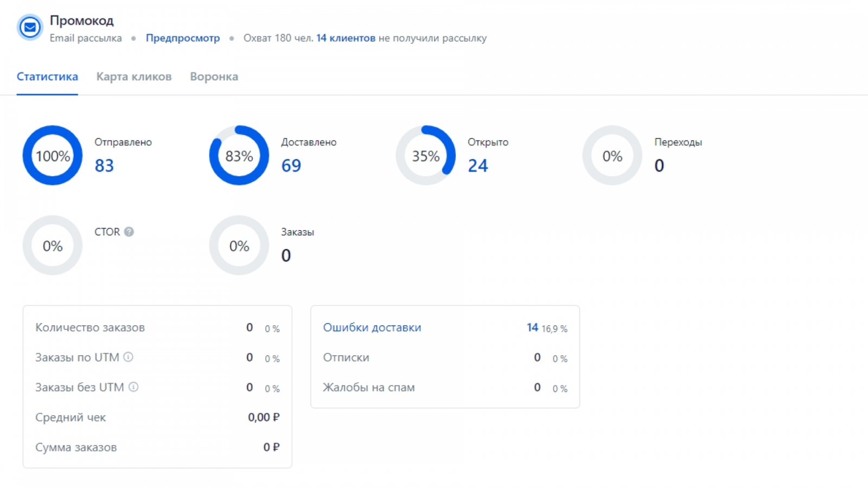The height and width of the screenshot is (488, 868).
Task: Click the Количество заказов row label
Action: click(90, 328)
